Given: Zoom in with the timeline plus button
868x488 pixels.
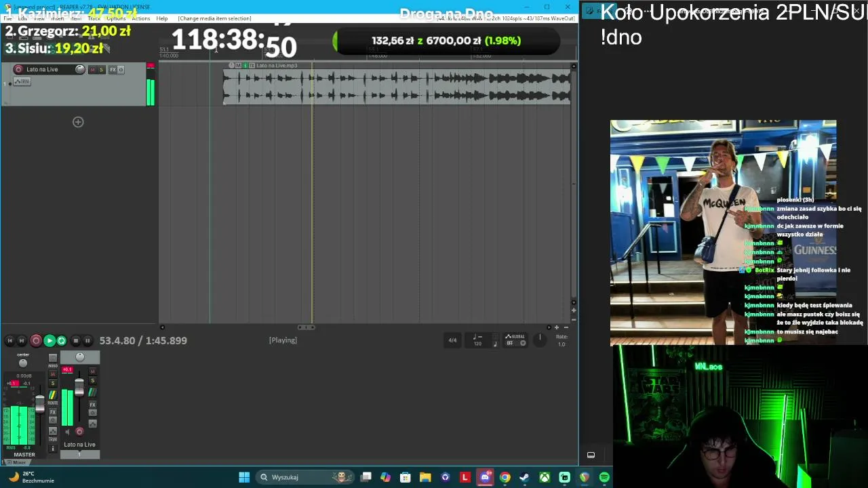Looking at the screenshot, I should [x=557, y=327].
